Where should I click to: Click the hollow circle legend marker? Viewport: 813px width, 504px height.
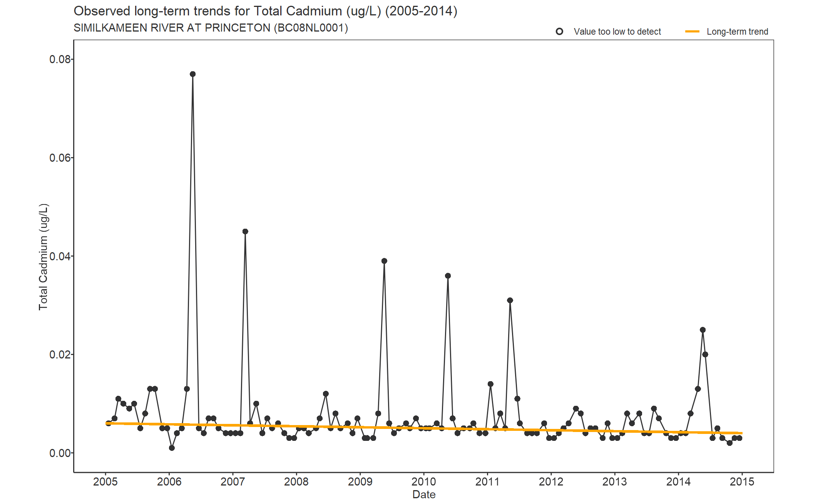click(x=559, y=32)
